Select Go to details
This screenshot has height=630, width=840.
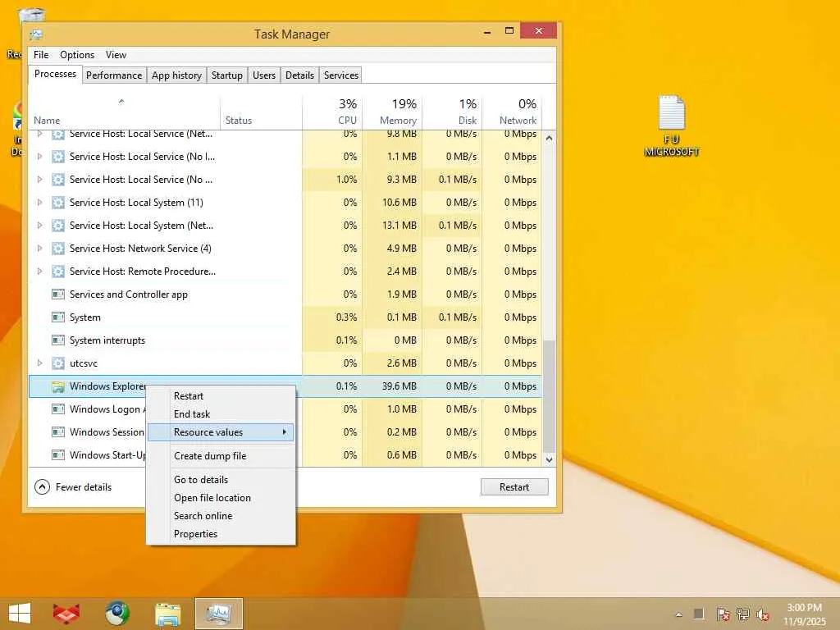click(x=221, y=479)
